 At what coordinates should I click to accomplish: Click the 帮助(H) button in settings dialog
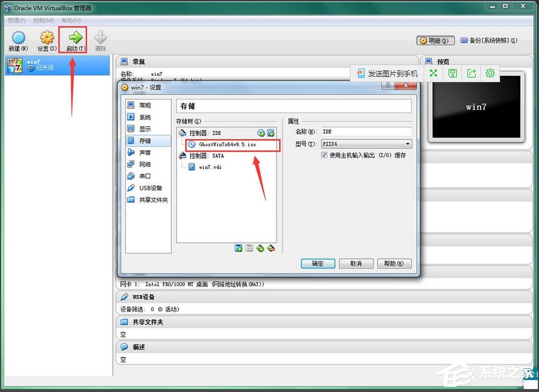pyautogui.click(x=394, y=264)
